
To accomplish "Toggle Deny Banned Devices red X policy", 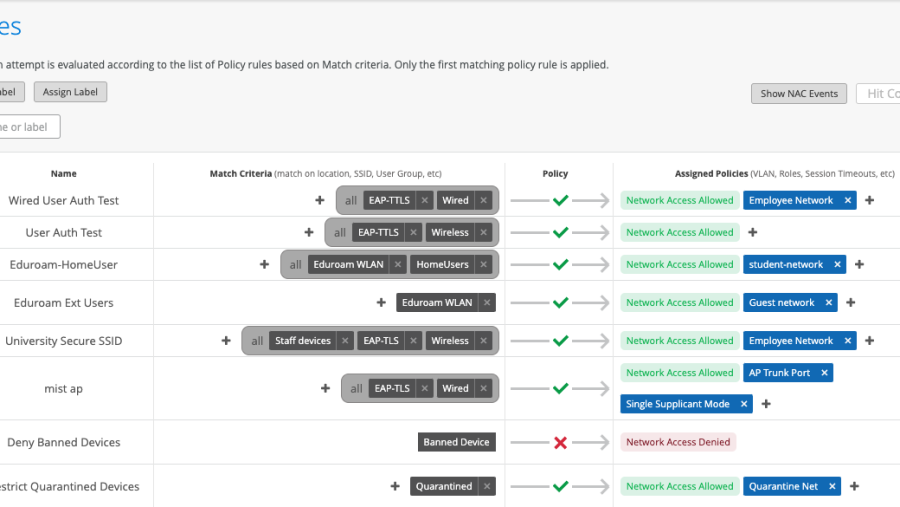I will (x=560, y=442).
